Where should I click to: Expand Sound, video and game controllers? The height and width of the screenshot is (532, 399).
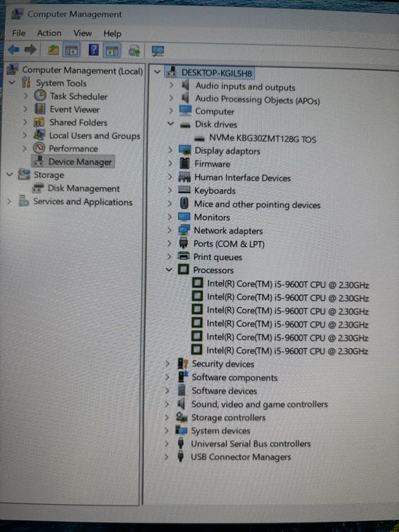coord(166,404)
